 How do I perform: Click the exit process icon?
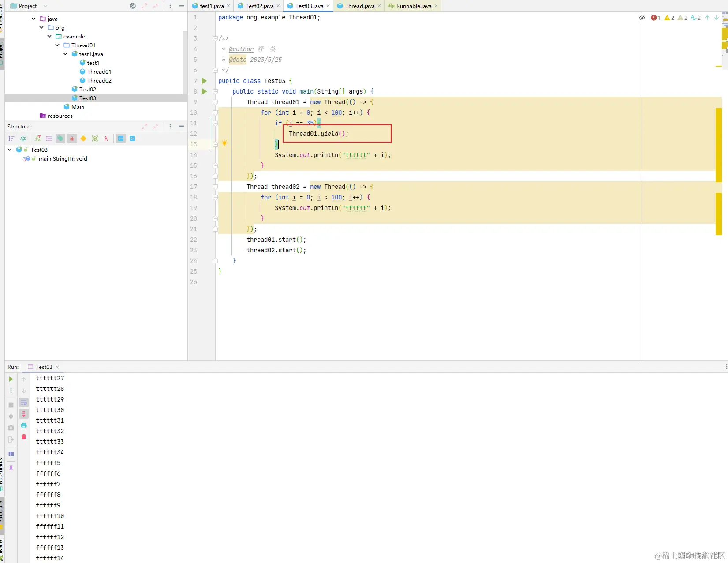[x=11, y=439]
